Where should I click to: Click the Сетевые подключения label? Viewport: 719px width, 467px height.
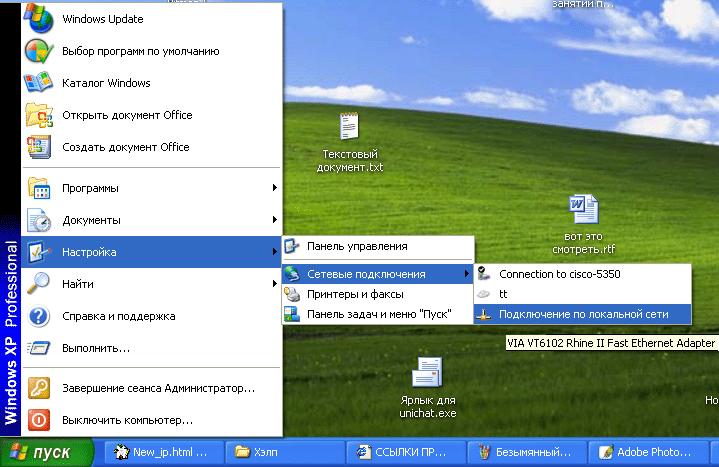pyautogui.click(x=366, y=274)
